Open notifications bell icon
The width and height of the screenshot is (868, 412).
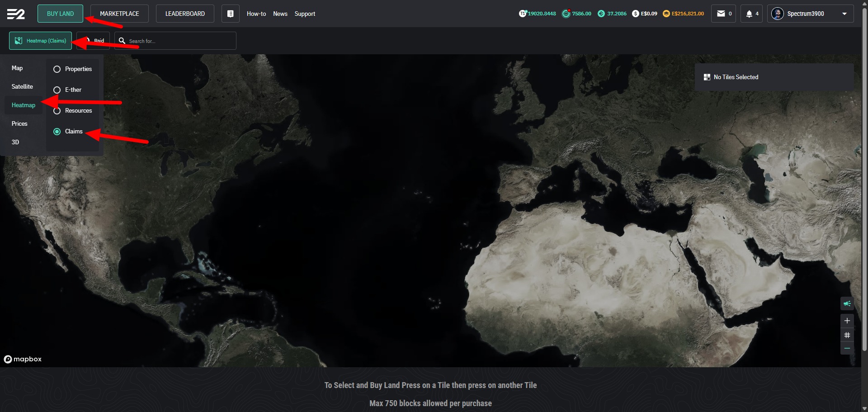750,14
